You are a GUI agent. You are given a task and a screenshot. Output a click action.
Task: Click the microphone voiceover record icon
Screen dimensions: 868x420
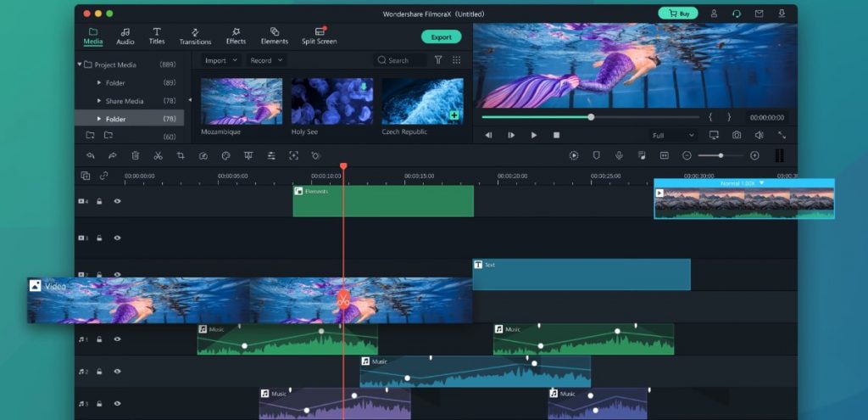pos(619,156)
